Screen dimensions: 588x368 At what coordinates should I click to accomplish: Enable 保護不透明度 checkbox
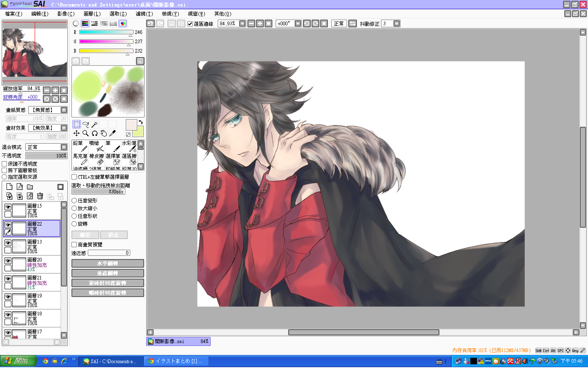click(x=4, y=164)
